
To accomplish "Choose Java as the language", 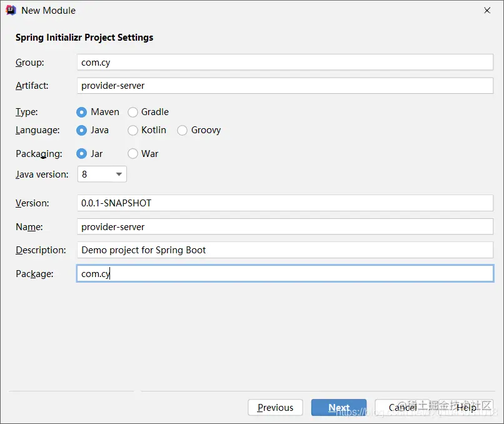I will [81, 130].
